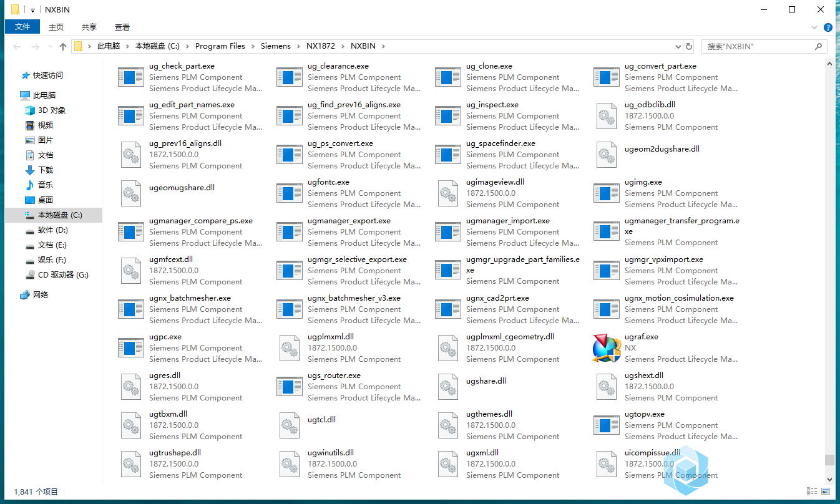Viewport: 840px width, 504px height.
Task: Select the ugraf.exe NX application icon
Action: [607, 348]
